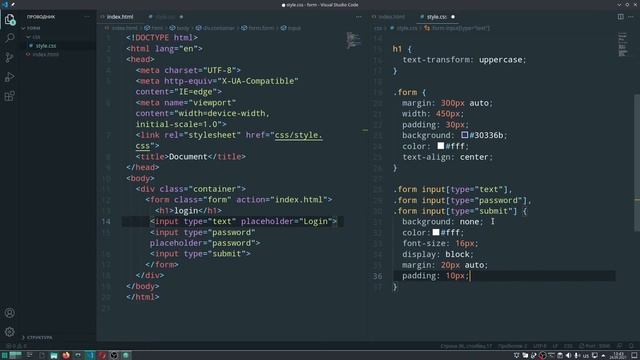Click the "display: block;" line
The height and width of the screenshot is (360, 640).
(438, 254)
